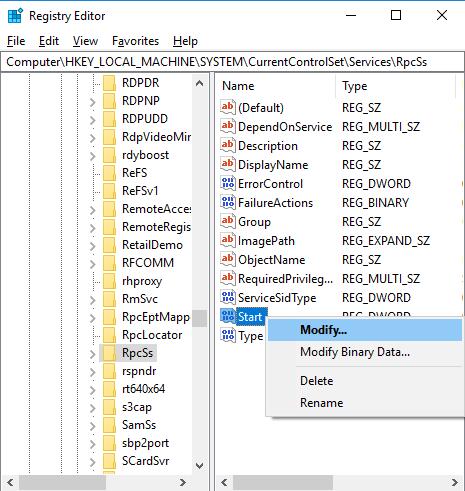Open the Edit menu

49,41
